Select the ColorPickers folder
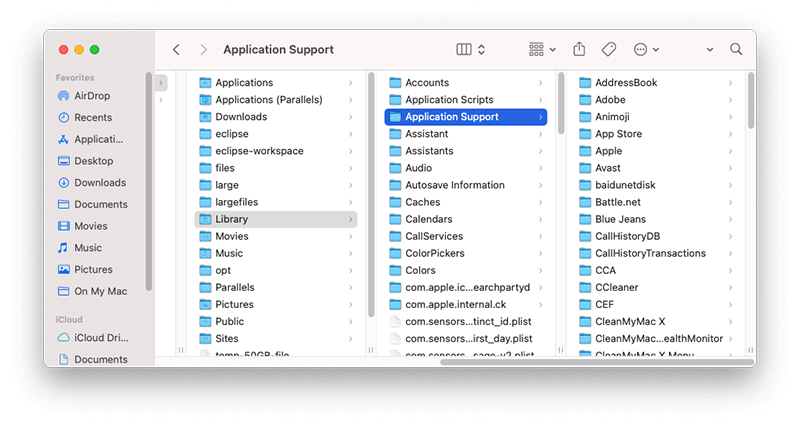The width and height of the screenshot is (800, 425). click(x=466, y=253)
